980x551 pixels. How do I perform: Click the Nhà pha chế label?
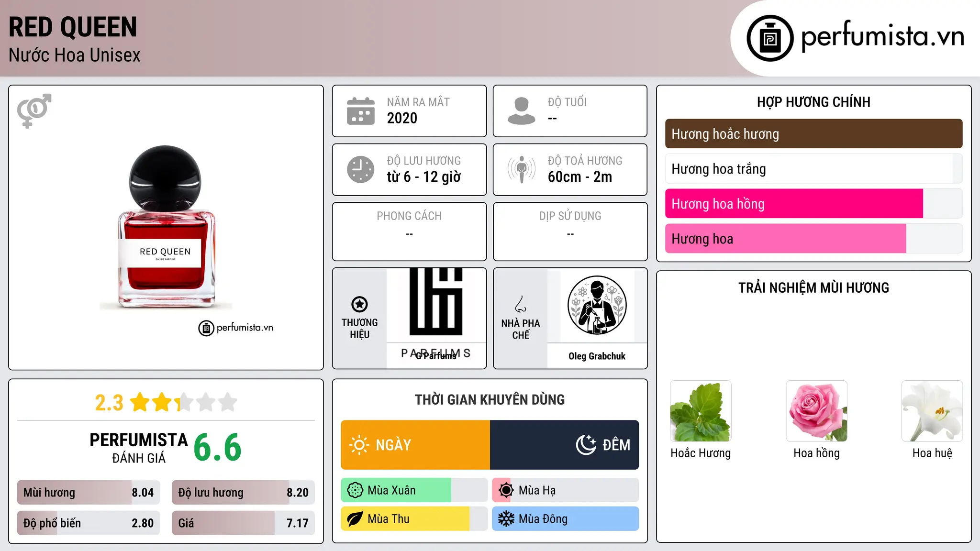521,329
